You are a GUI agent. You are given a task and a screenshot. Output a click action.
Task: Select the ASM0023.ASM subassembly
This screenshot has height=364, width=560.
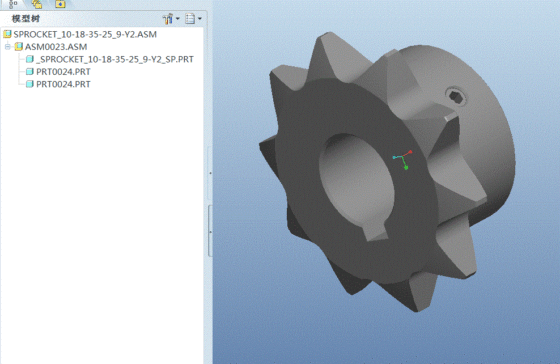click(x=56, y=47)
